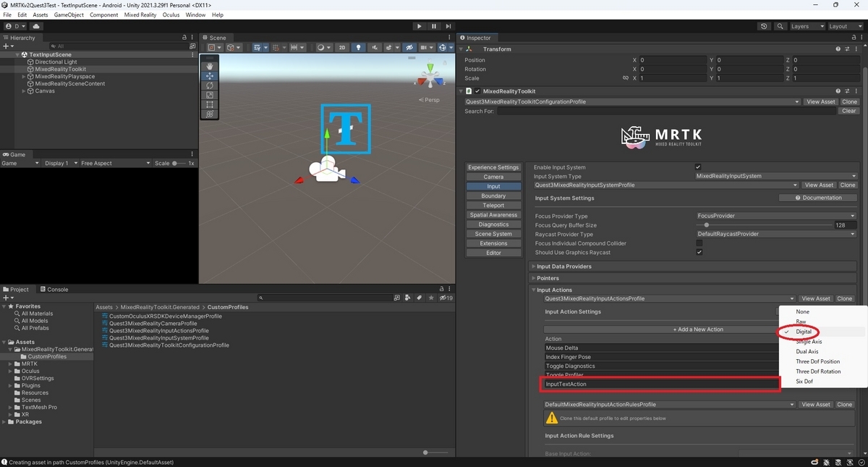Select Digital in the action type menu

(805, 332)
